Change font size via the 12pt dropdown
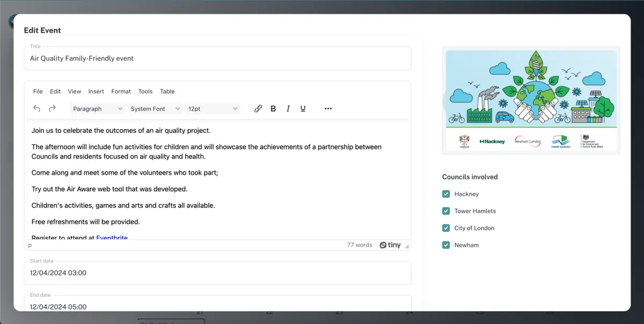Image resolution: width=644 pixels, height=324 pixels. (x=213, y=108)
